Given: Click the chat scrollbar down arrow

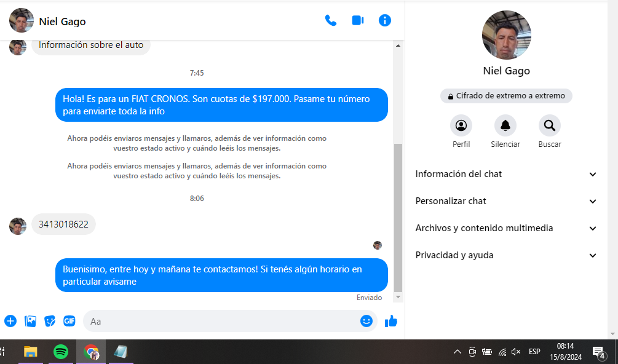Looking at the screenshot, I should click(x=398, y=298).
